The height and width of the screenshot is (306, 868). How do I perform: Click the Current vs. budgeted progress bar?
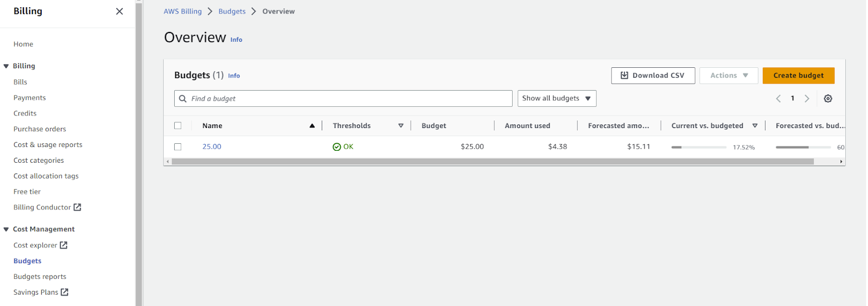(x=699, y=148)
